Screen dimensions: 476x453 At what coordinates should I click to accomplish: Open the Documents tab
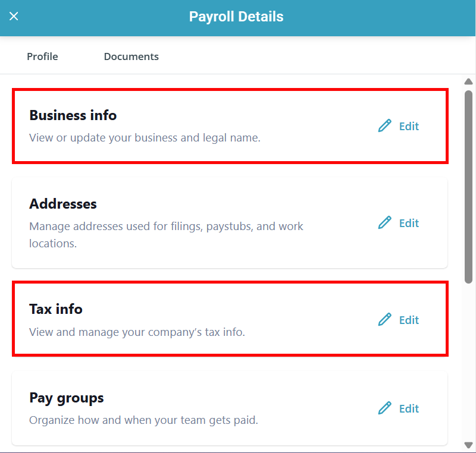(x=131, y=56)
